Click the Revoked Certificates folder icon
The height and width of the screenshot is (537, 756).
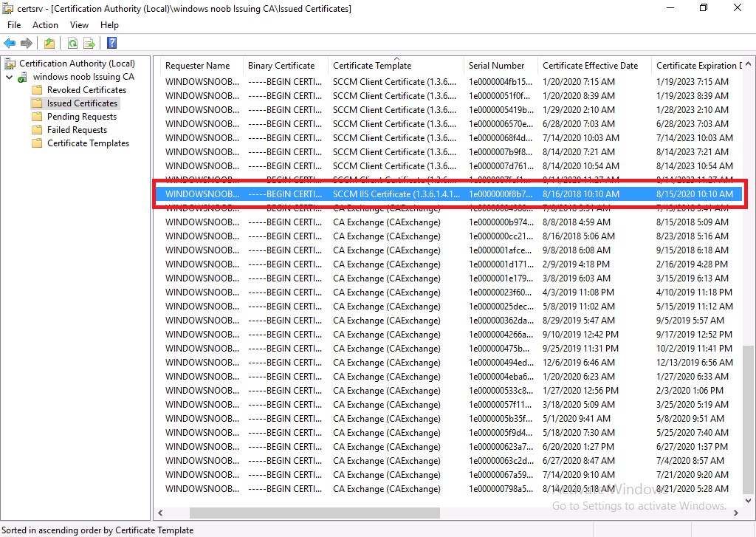(37, 90)
